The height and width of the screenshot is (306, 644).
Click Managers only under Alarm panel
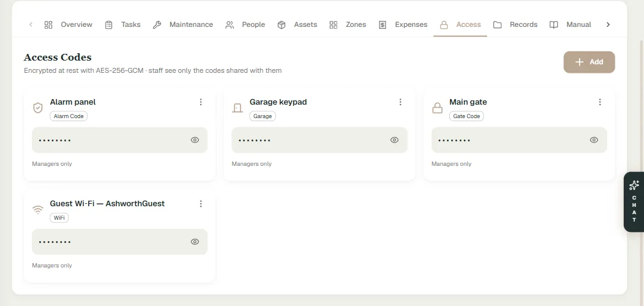[52, 164]
